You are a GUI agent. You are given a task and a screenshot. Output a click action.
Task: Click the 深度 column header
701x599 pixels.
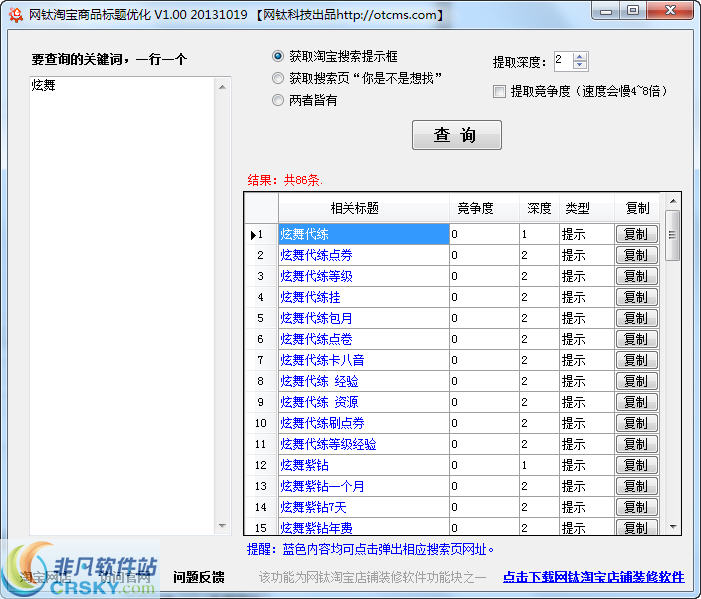(539, 208)
